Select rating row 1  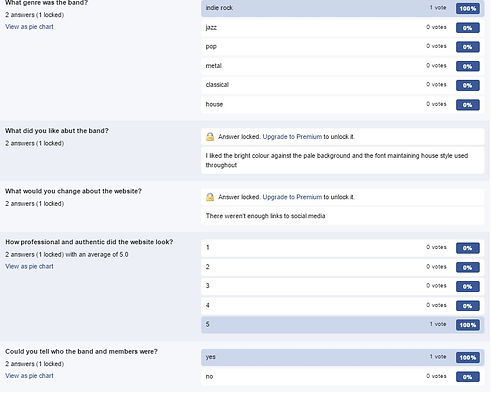coord(342,248)
